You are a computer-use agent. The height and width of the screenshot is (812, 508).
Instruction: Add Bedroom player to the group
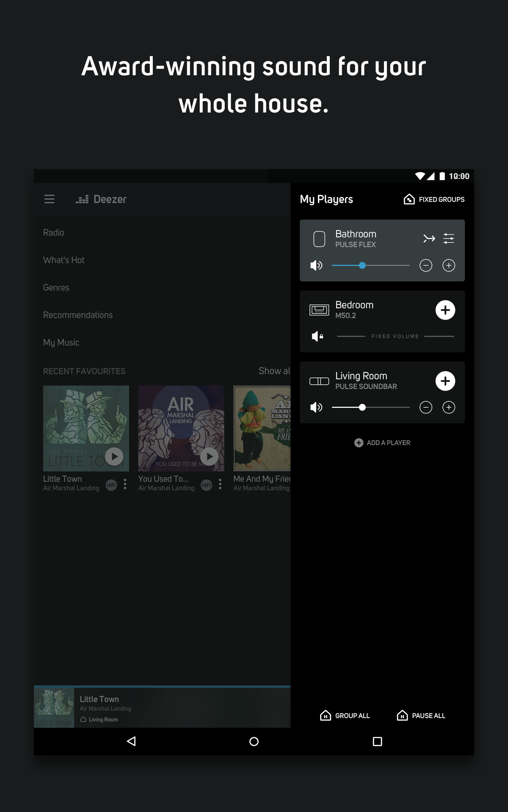tap(445, 310)
